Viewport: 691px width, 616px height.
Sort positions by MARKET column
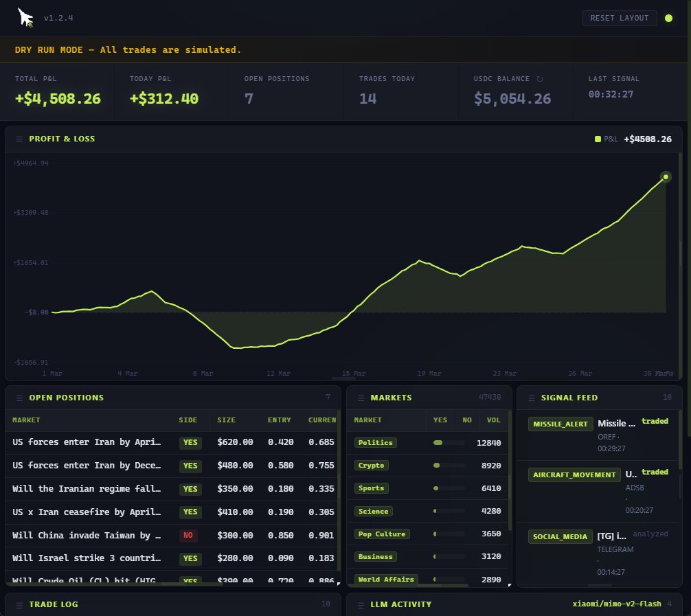[26, 420]
